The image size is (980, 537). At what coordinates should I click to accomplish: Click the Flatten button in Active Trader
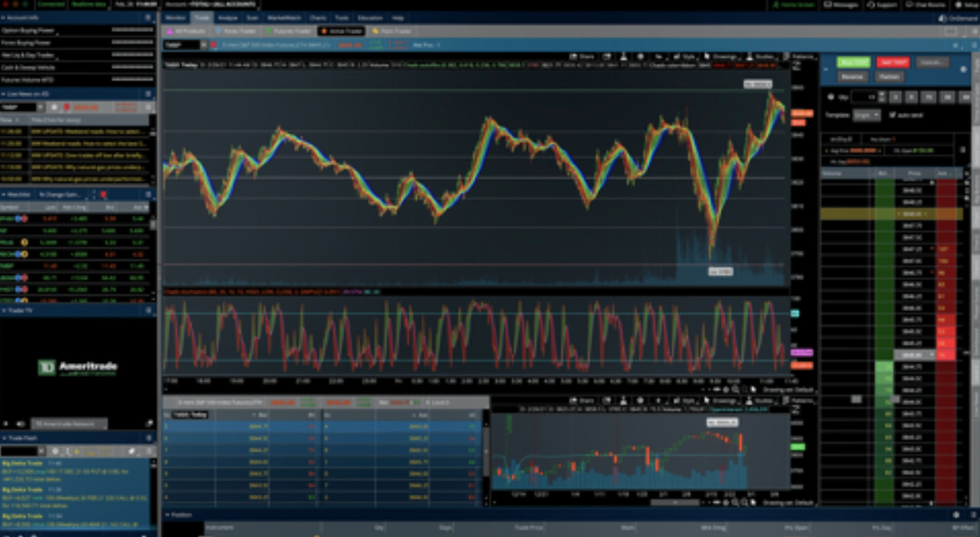(x=889, y=77)
